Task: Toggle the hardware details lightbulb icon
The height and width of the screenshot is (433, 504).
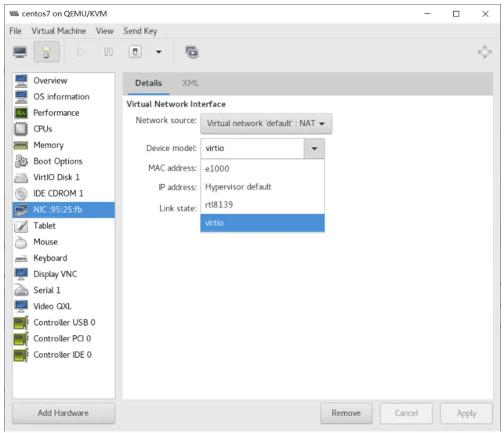Action: (x=46, y=52)
